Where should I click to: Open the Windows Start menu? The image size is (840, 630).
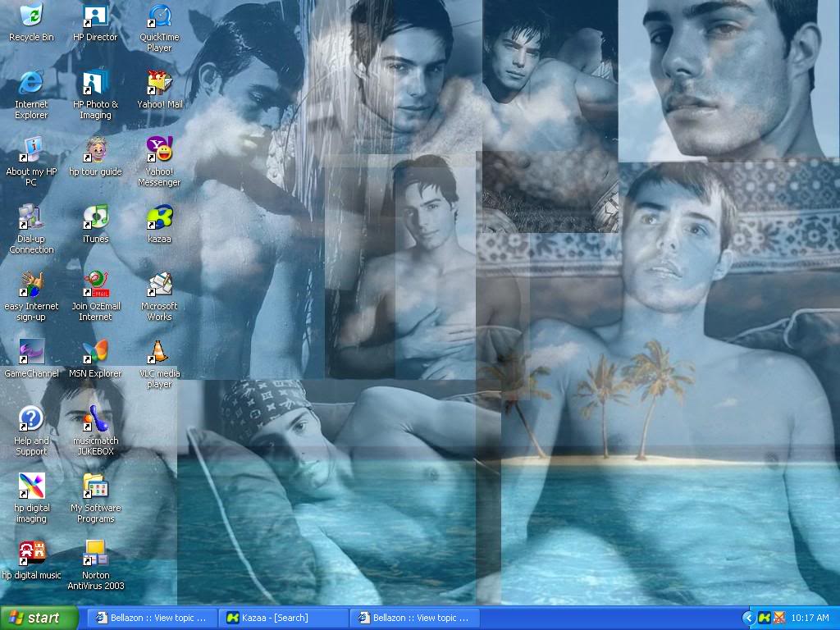click(39, 618)
